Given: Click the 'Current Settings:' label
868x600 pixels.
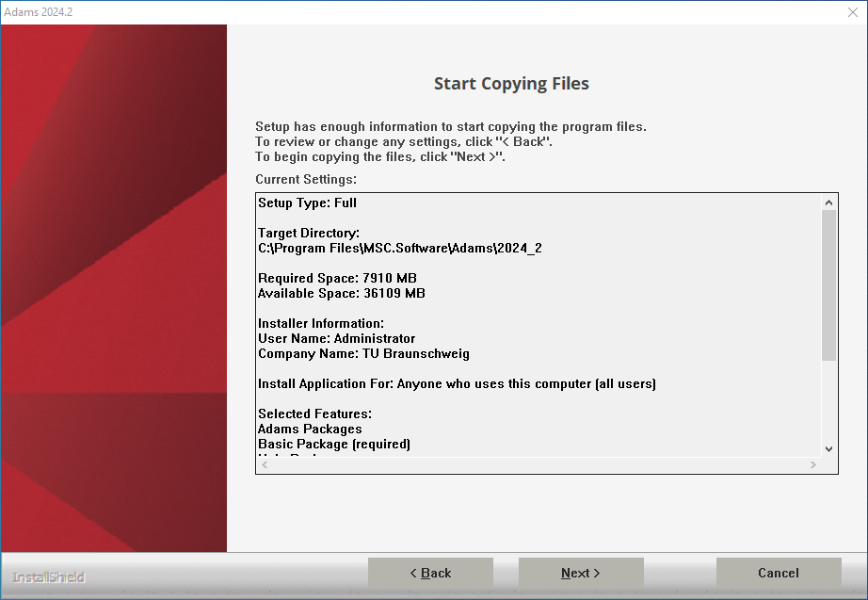Looking at the screenshot, I should click(306, 180).
